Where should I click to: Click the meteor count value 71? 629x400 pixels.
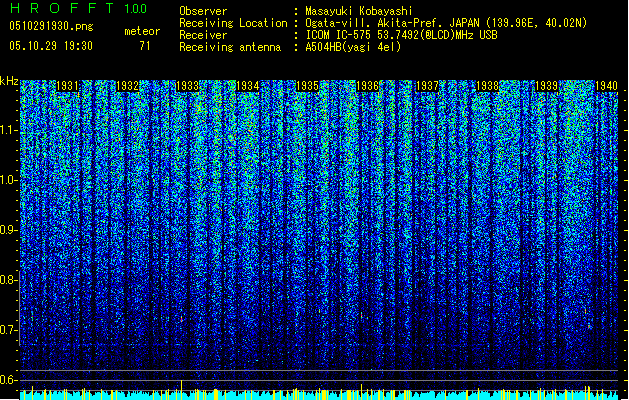[x=145, y=46]
